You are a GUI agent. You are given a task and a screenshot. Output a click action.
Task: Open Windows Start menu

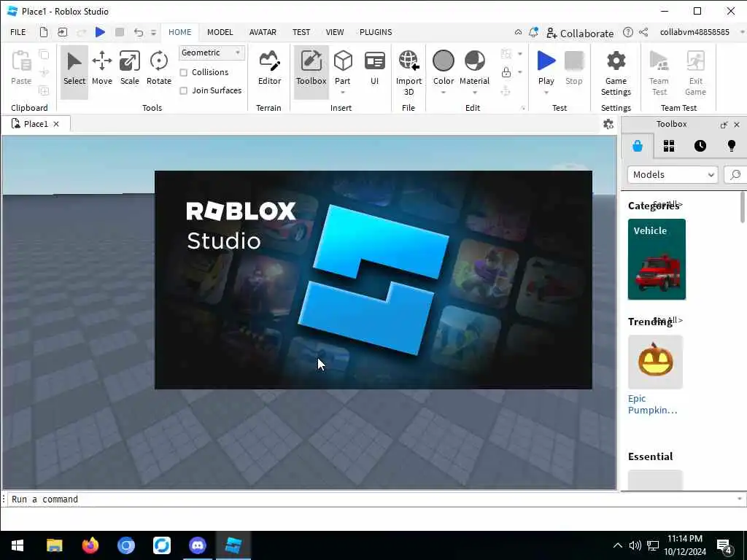18,545
